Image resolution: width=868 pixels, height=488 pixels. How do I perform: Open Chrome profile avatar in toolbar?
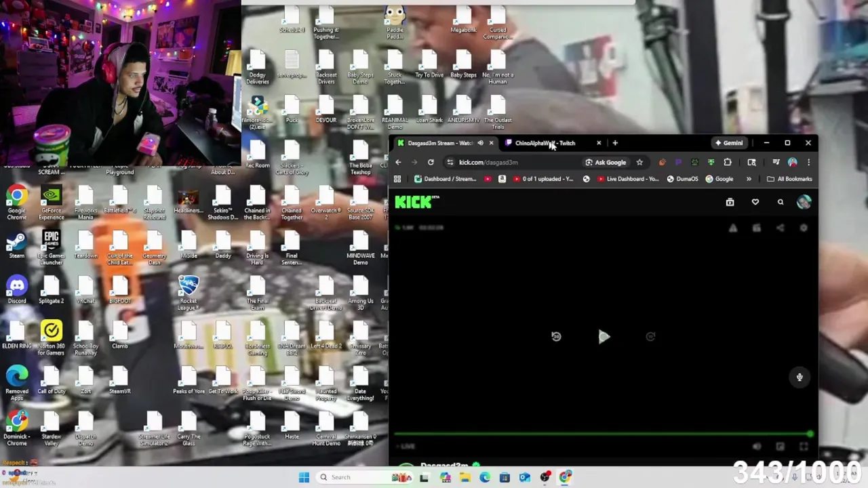[x=793, y=163]
